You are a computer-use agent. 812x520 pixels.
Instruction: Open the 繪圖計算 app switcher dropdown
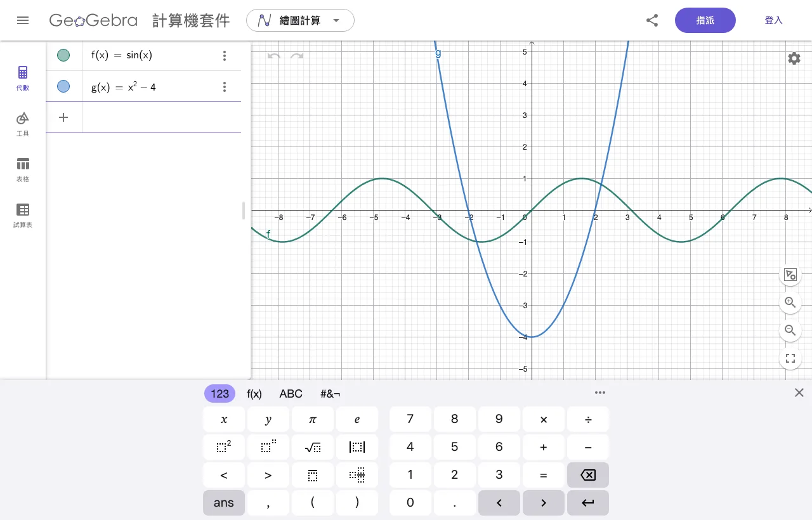300,20
